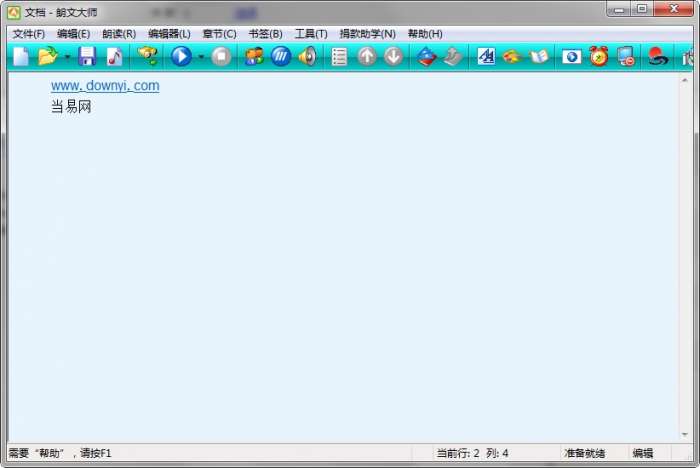Image resolution: width=700 pixels, height=468 pixels.
Task: Click scrollbar down arrow in editor
Action: [684, 434]
